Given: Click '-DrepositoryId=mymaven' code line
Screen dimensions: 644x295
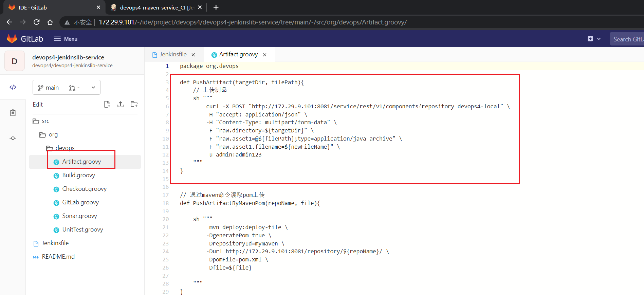Looking at the screenshot, I should coord(245,244).
